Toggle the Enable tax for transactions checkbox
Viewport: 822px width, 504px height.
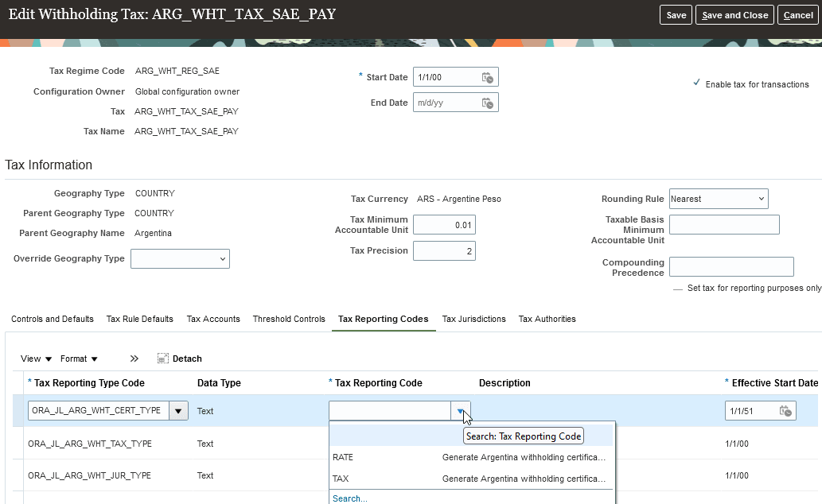697,82
